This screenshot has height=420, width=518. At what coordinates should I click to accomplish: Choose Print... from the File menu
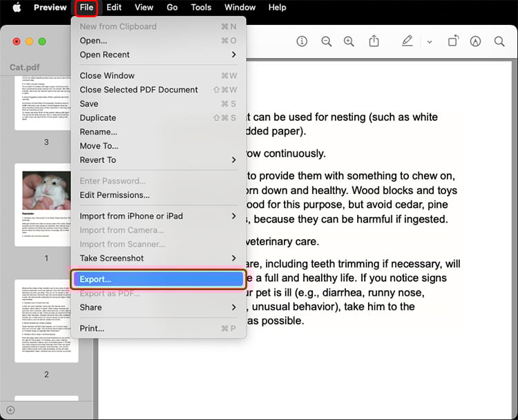point(159,328)
